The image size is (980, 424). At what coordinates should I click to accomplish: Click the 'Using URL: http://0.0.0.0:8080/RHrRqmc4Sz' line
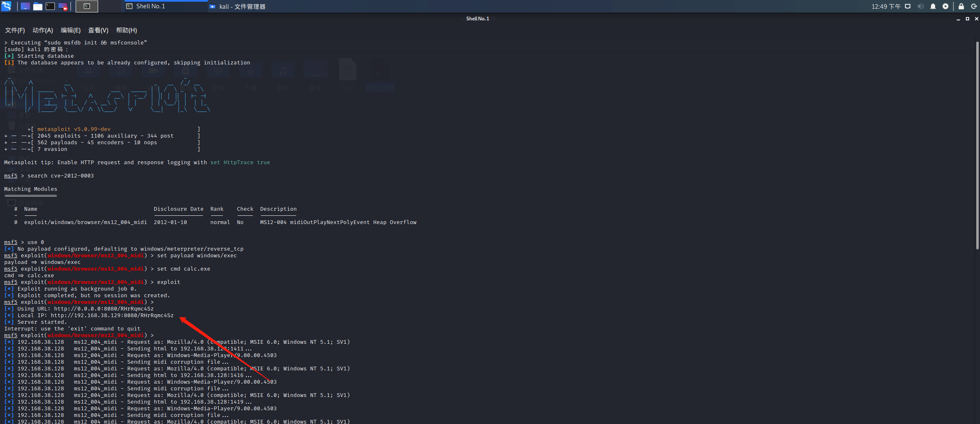(x=79, y=309)
